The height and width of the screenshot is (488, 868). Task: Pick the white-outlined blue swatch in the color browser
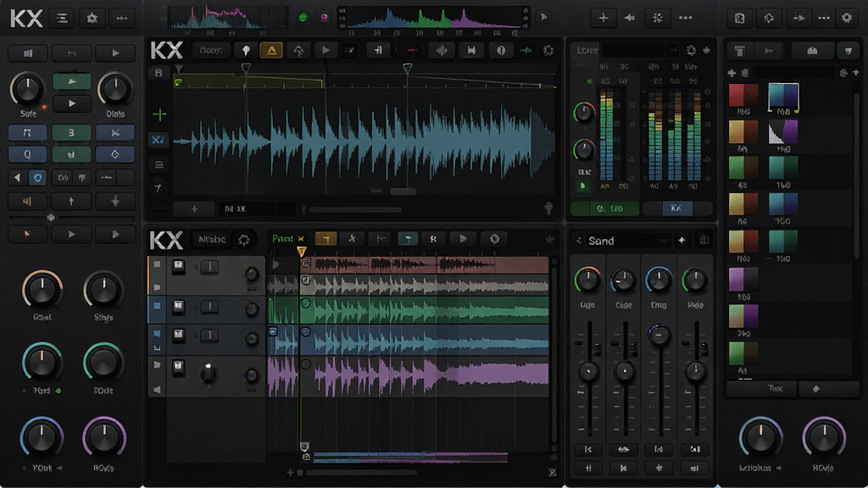783,97
